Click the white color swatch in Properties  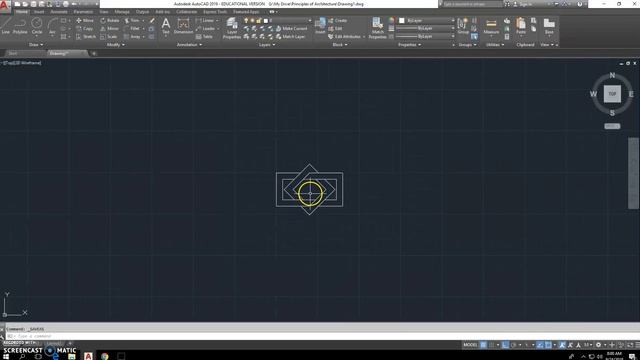pos(402,20)
